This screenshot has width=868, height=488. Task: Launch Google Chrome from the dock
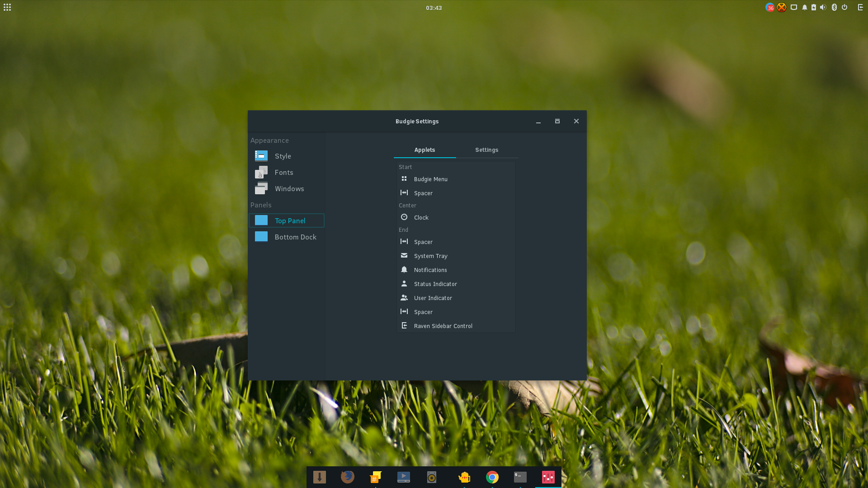[x=492, y=477]
